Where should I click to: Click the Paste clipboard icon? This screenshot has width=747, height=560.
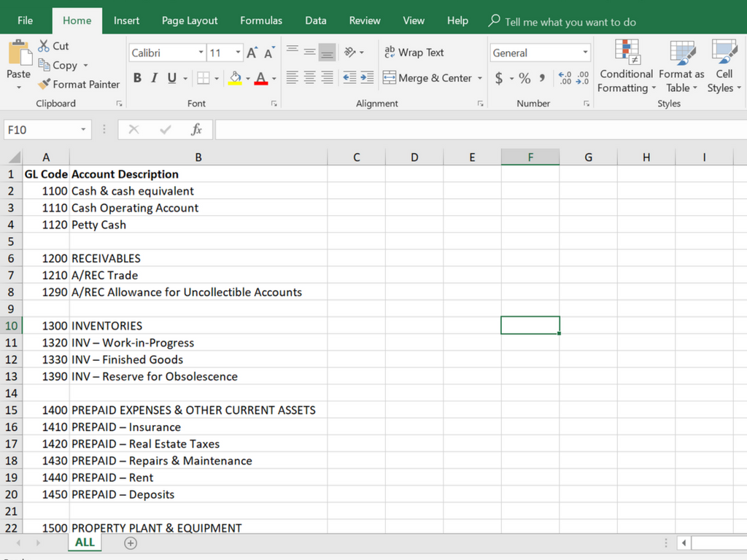coord(19,53)
